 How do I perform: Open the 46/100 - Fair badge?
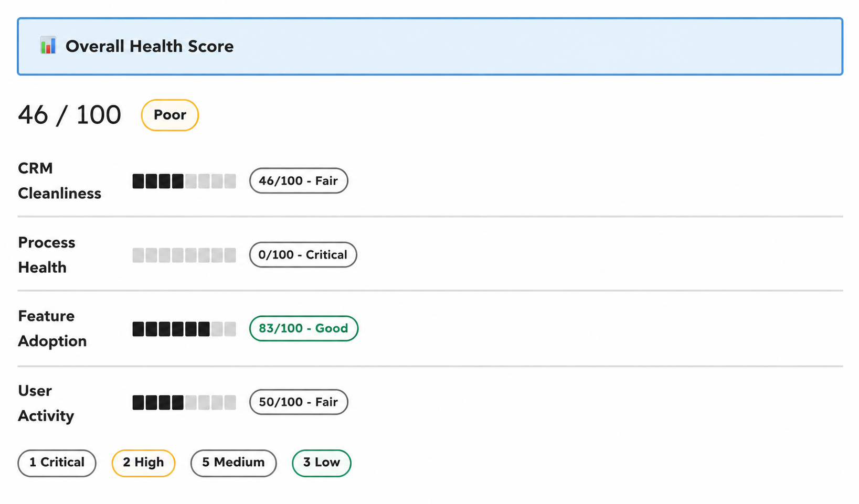tap(299, 180)
